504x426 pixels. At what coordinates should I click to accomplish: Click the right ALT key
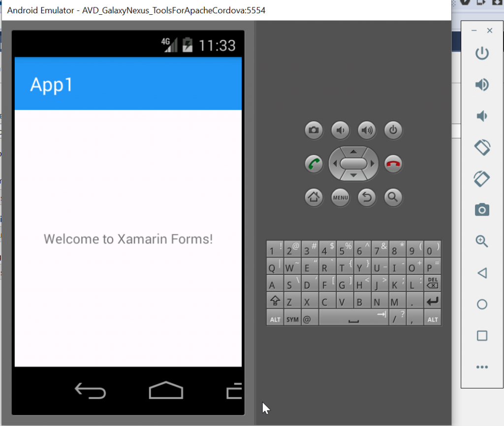(432, 318)
